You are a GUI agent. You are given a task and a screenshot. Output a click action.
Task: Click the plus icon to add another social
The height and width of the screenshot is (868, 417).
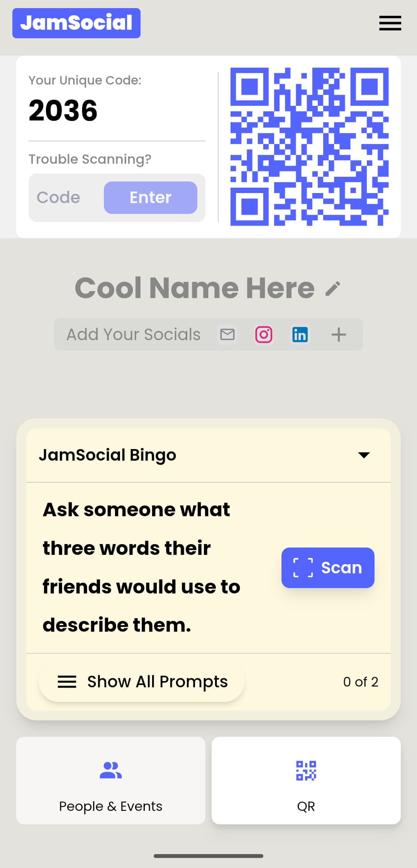(x=339, y=334)
